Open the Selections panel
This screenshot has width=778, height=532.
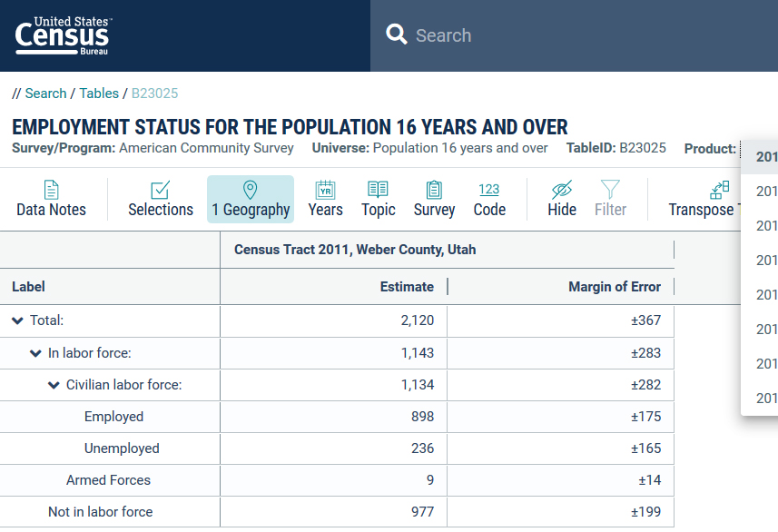click(x=161, y=199)
